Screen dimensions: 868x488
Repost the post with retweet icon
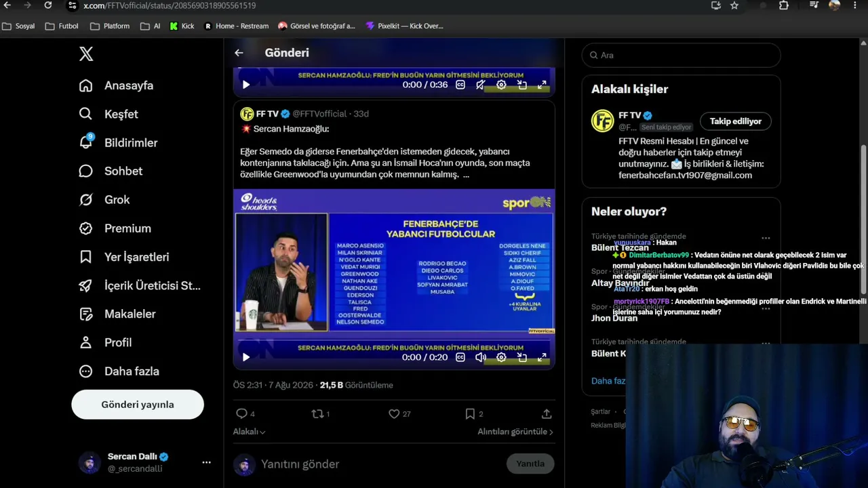click(317, 413)
